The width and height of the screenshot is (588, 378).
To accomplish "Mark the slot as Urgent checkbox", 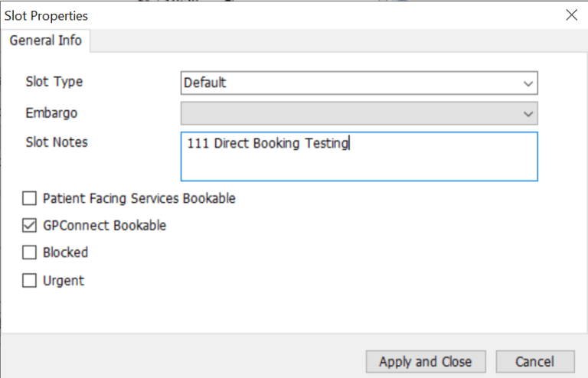I will 30,281.
